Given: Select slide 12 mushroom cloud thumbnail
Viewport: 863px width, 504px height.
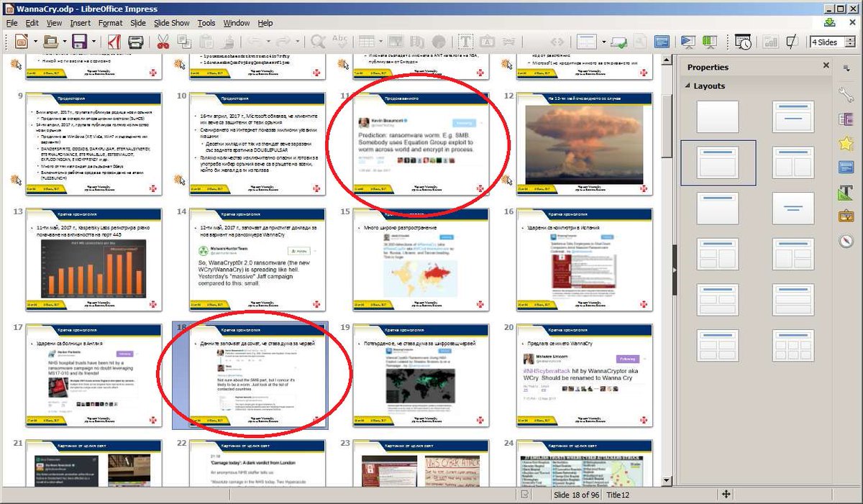Looking at the screenshot, I should pyautogui.click(x=584, y=144).
